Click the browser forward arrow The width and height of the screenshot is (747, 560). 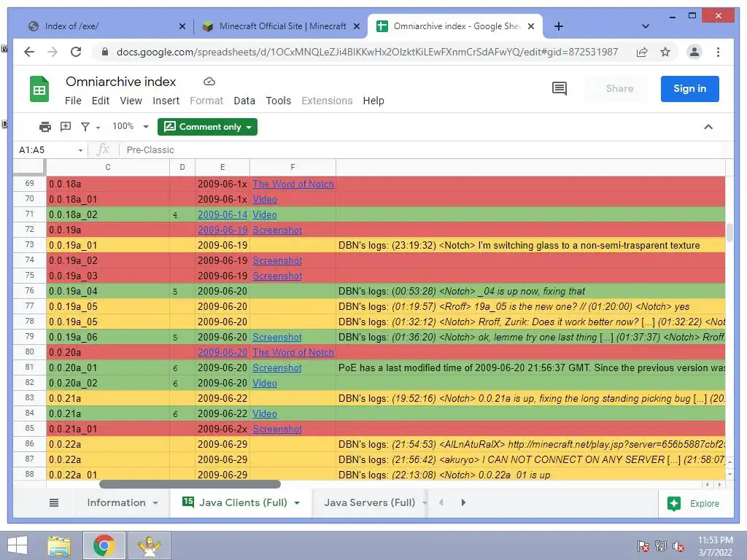(53, 52)
